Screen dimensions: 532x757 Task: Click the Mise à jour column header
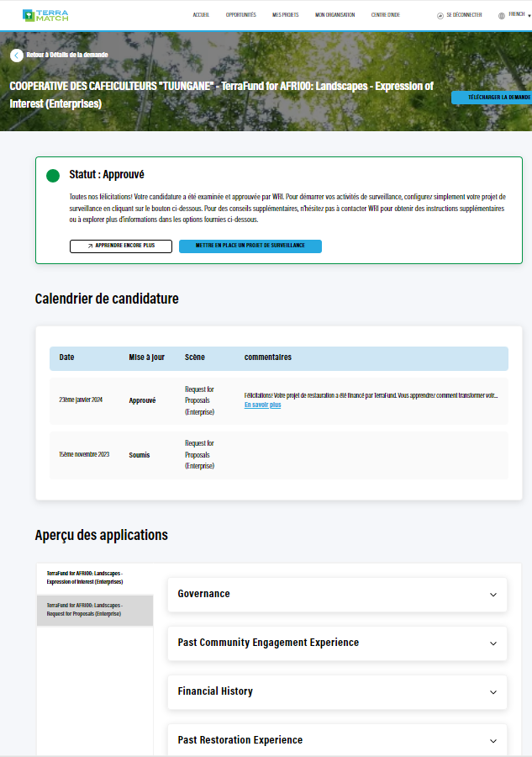[x=146, y=357]
